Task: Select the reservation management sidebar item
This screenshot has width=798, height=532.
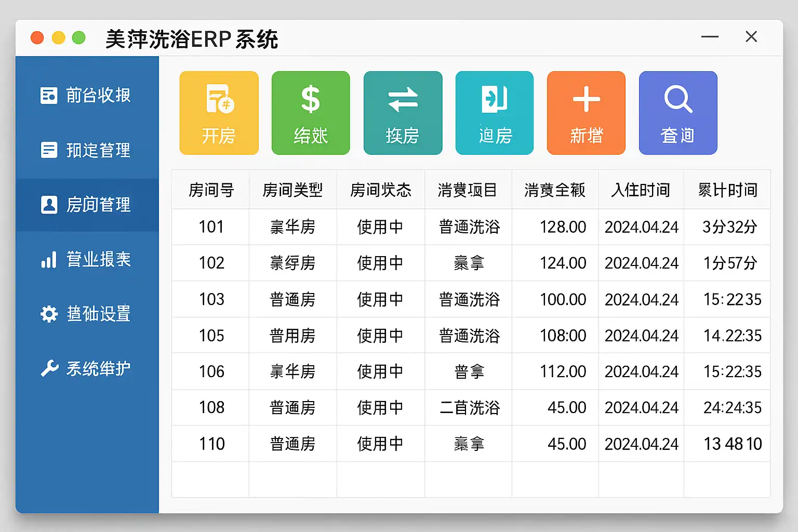Action: [x=86, y=150]
